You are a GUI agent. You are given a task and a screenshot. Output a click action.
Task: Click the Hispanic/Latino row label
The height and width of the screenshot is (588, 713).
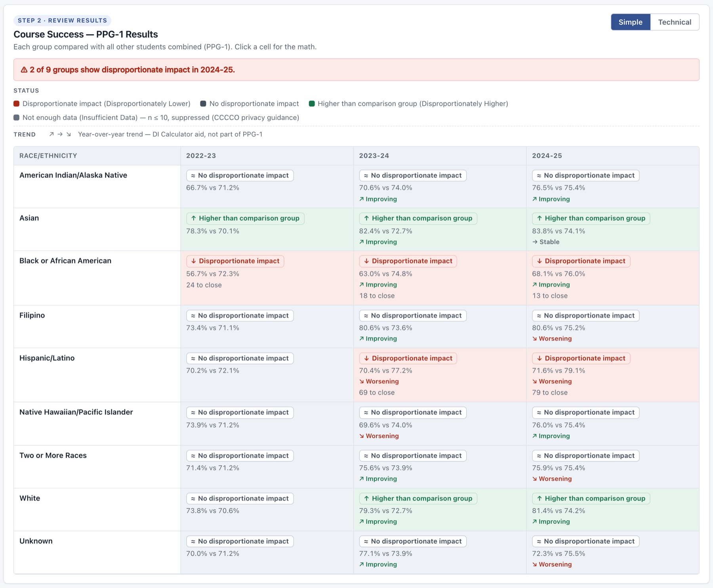[x=47, y=358]
